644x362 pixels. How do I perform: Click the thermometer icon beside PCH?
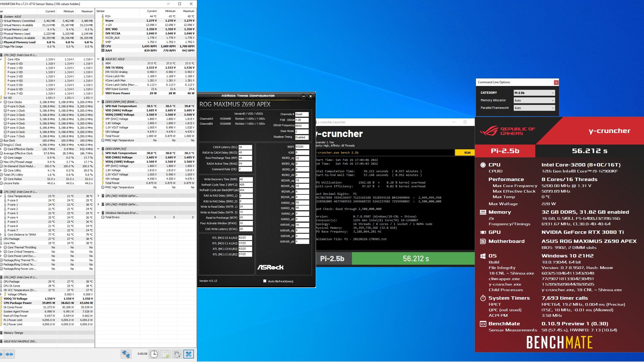click(x=103, y=16)
